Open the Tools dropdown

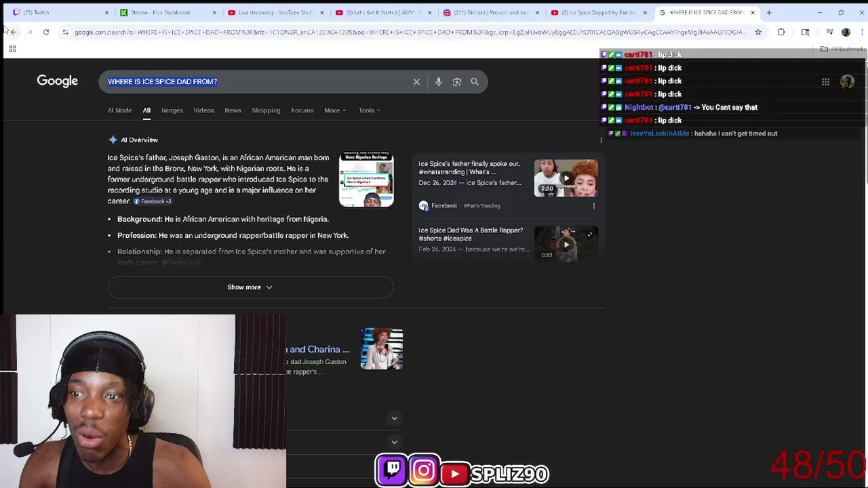click(x=369, y=110)
